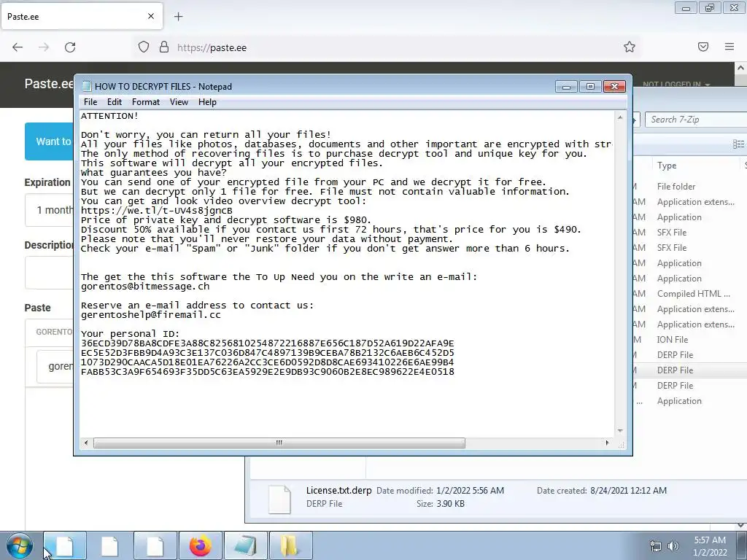Click the Description input field
This screenshot has width=747, height=560.
[49, 273]
